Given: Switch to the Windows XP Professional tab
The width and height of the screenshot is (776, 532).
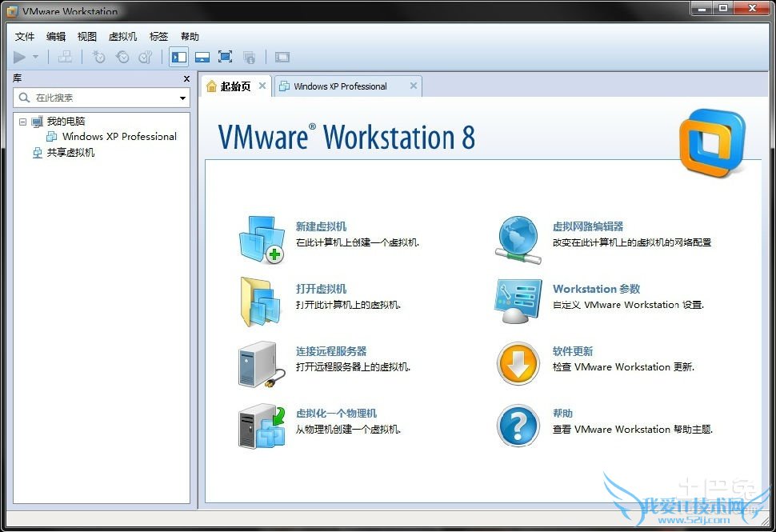Looking at the screenshot, I should click(340, 86).
